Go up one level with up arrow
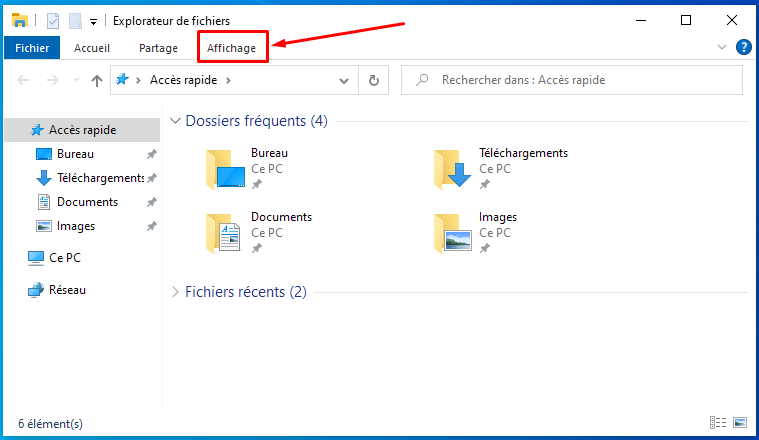759x440 pixels. coord(97,80)
